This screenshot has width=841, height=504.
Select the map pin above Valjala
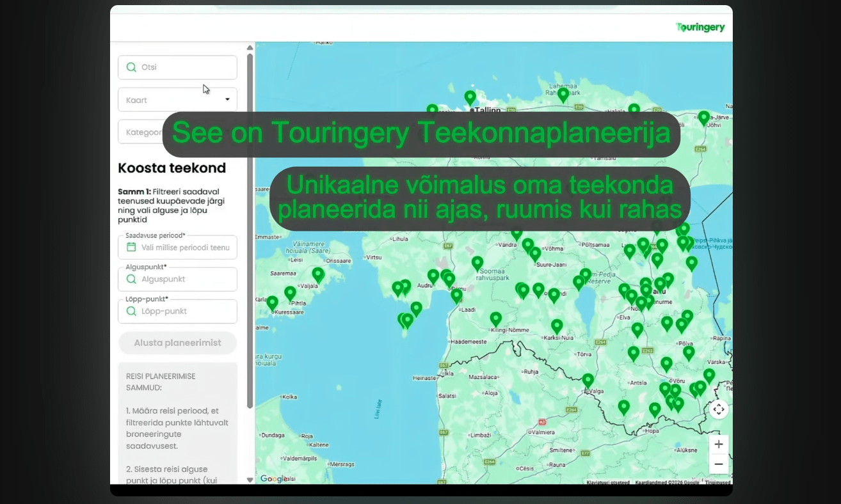click(x=318, y=274)
